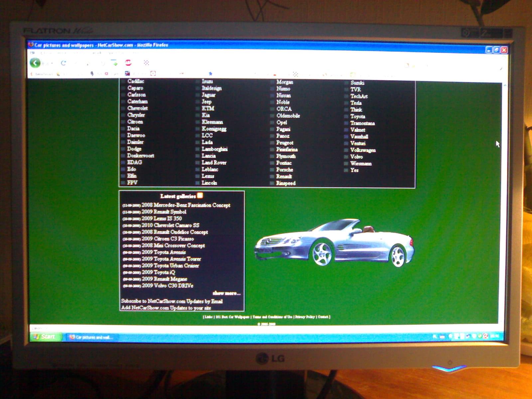This screenshot has height=399, width=532.
Task: Open the Dodge make link
Action: pyautogui.click(x=134, y=149)
